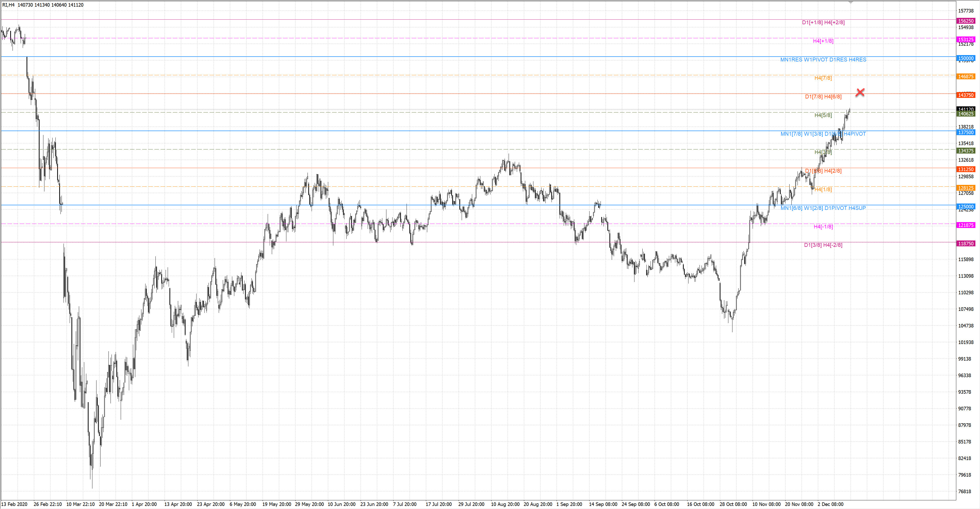980x509 pixels.
Task: Select the 118750 price tag
Action: (x=965, y=244)
